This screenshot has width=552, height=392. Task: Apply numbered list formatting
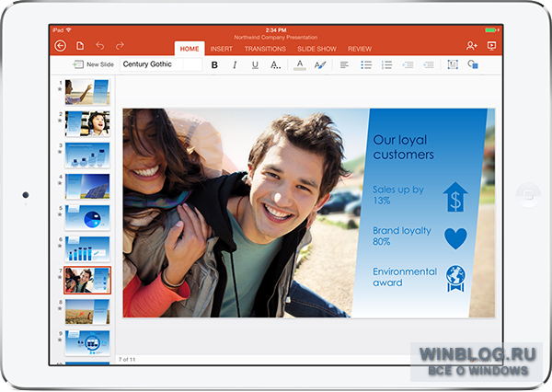tap(386, 64)
